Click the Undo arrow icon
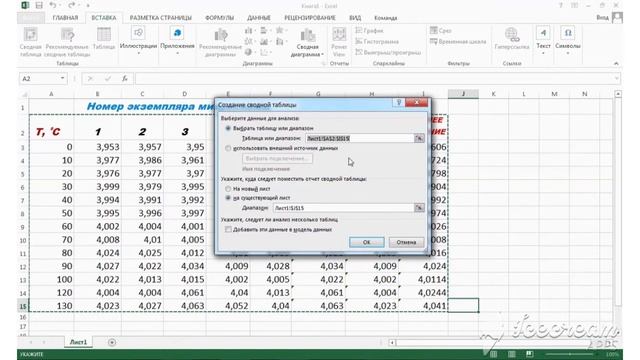This screenshot has height=360, width=640. 53,5
